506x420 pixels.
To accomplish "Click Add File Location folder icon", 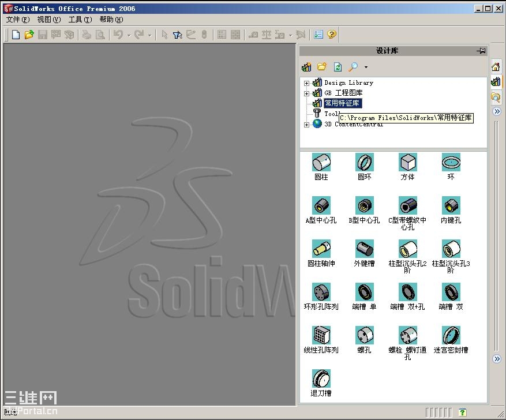I will point(322,67).
